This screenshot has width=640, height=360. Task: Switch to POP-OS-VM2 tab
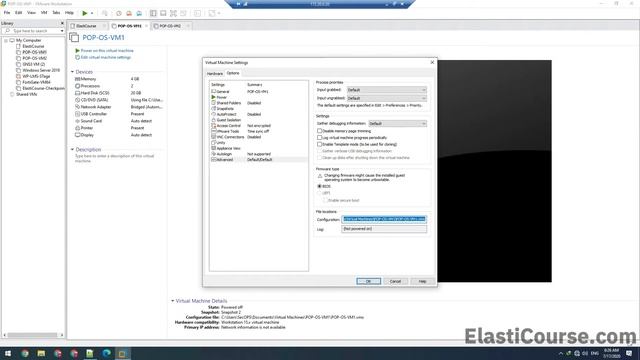(170, 26)
